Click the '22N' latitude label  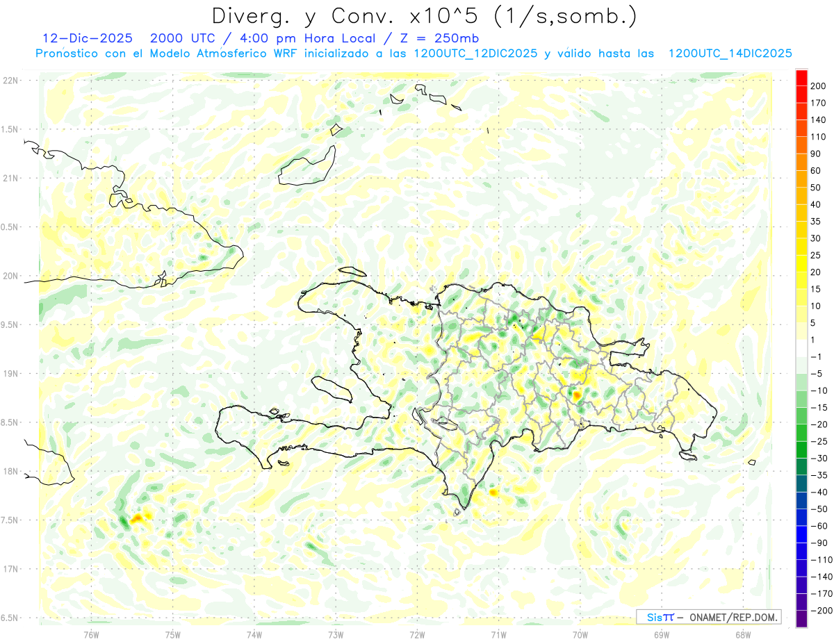coord(10,81)
